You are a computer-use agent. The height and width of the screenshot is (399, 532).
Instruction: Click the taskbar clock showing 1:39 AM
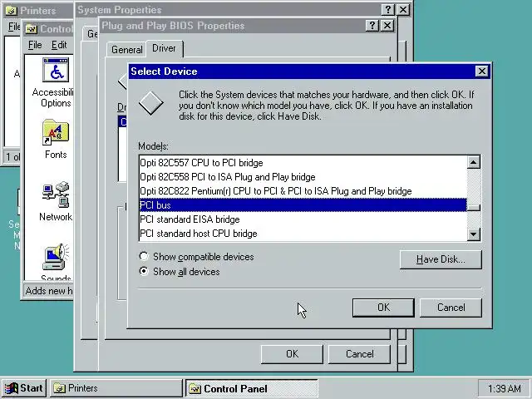tap(504, 388)
